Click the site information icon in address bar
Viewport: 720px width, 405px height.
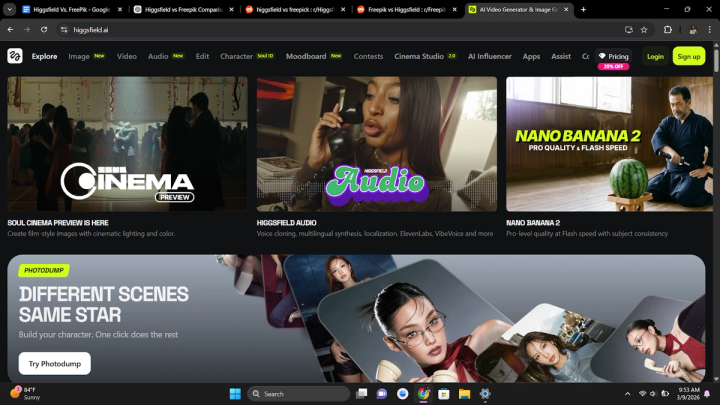click(64, 30)
